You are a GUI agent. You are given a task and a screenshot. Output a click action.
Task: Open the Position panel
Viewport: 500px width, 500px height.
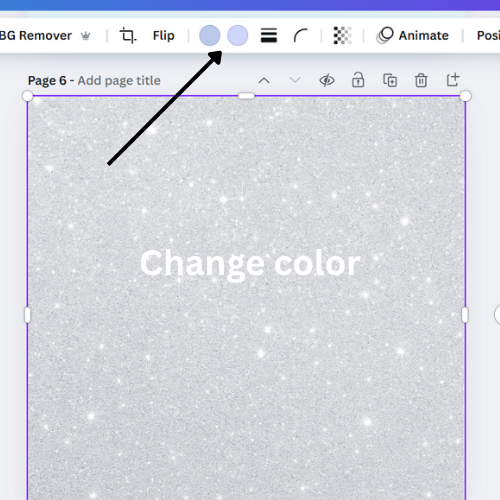pyautogui.click(x=488, y=35)
